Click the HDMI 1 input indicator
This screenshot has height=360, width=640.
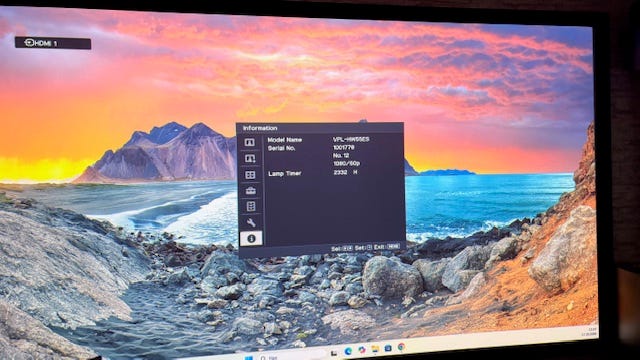coord(53,43)
